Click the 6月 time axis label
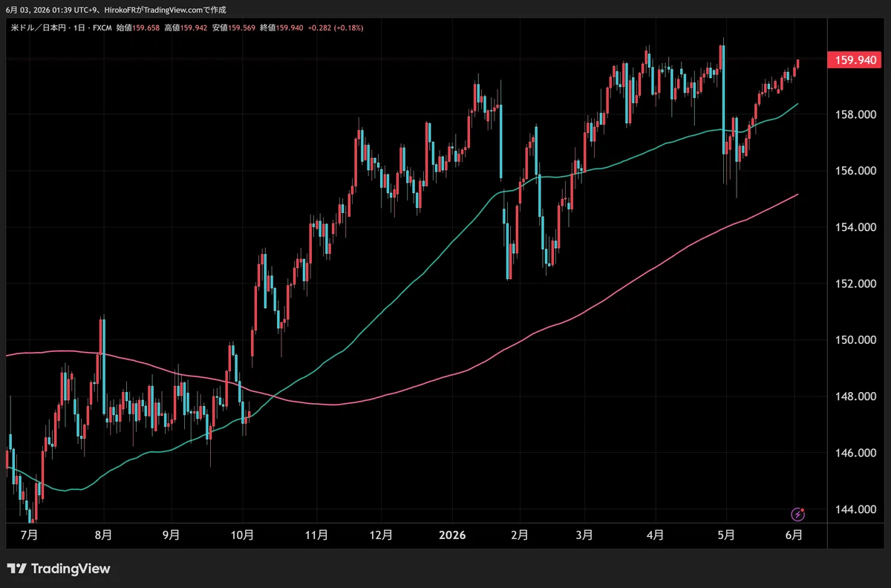 pyautogui.click(x=794, y=534)
